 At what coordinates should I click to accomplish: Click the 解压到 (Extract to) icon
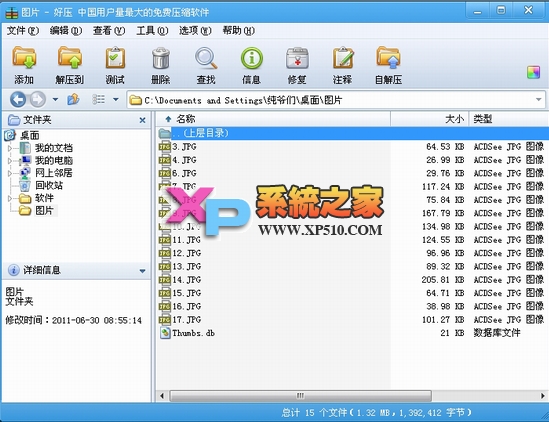70,58
